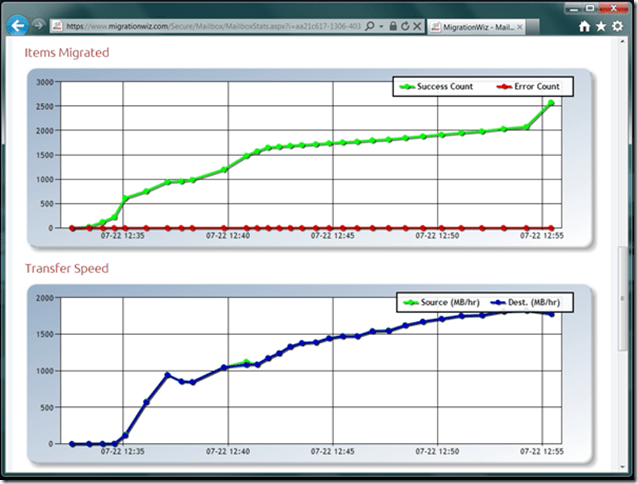
Task: Click the browser Back arrow button
Action: pyautogui.click(x=15, y=27)
